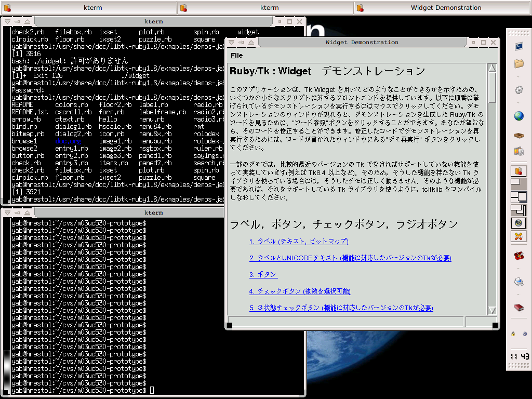Viewport: 532px width, 399px height.
Task: Open the File menu in Widget Demonstration
Action: (x=236, y=55)
